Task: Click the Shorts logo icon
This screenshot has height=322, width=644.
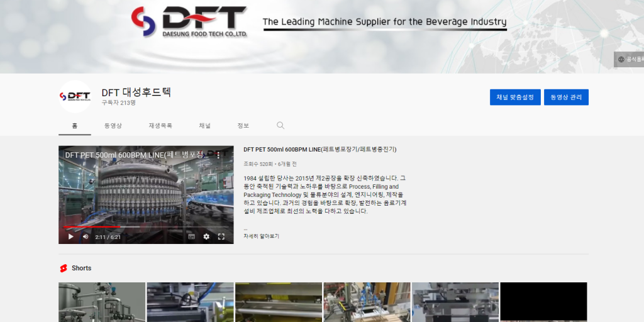Action: click(63, 268)
